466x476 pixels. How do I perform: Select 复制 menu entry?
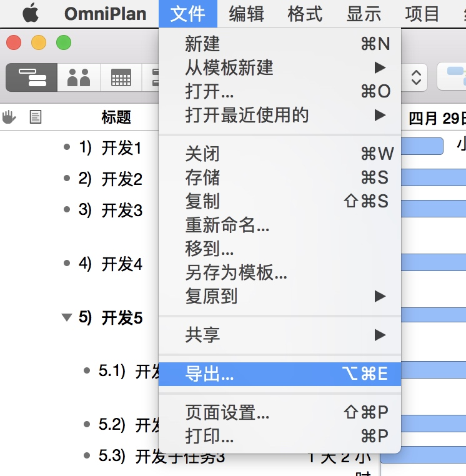pos(280,201)
